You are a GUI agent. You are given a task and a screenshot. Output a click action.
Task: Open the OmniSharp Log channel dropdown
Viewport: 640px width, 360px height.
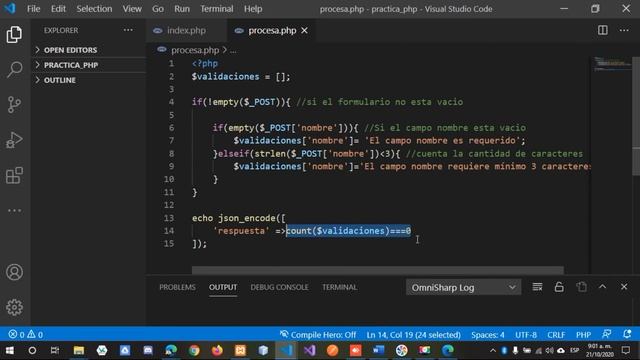click(463, 287)
